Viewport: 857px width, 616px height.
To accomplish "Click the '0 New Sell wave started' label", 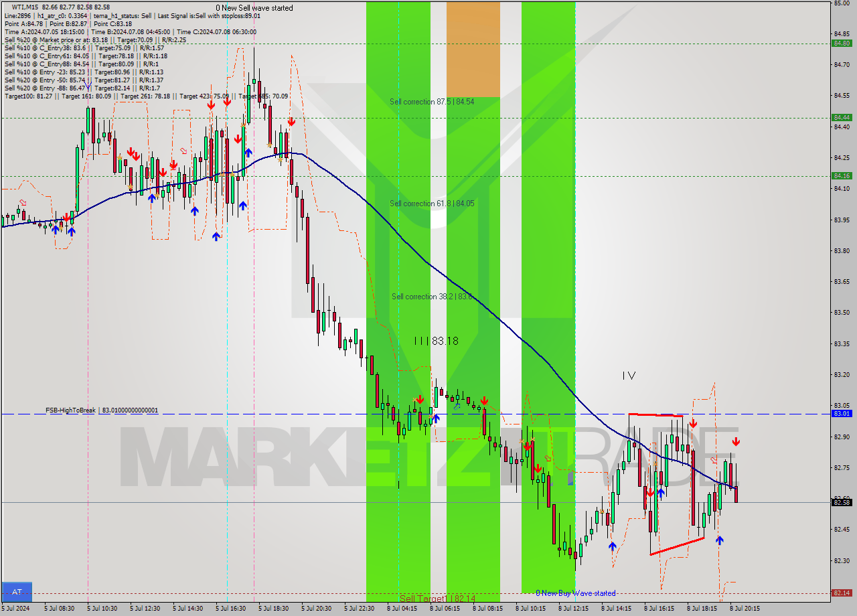I will click(x=254, y=8).
